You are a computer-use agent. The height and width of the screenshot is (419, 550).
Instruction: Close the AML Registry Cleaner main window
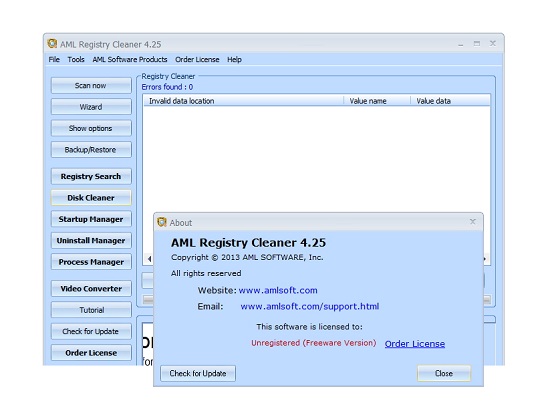click(493, 43)
